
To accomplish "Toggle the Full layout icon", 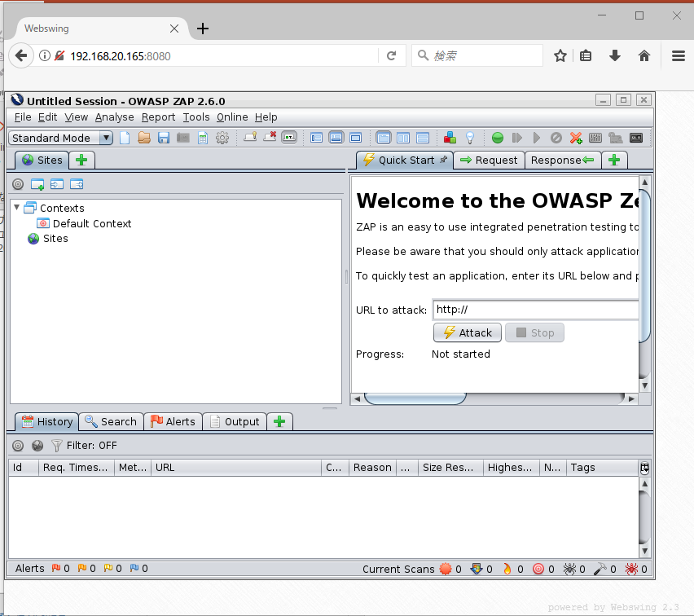I will click(355, 139).
